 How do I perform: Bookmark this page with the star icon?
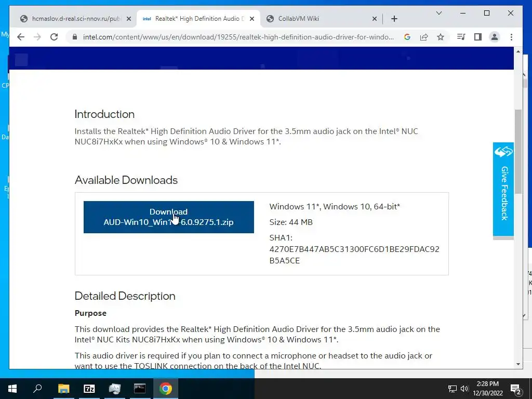pos(441,37)
